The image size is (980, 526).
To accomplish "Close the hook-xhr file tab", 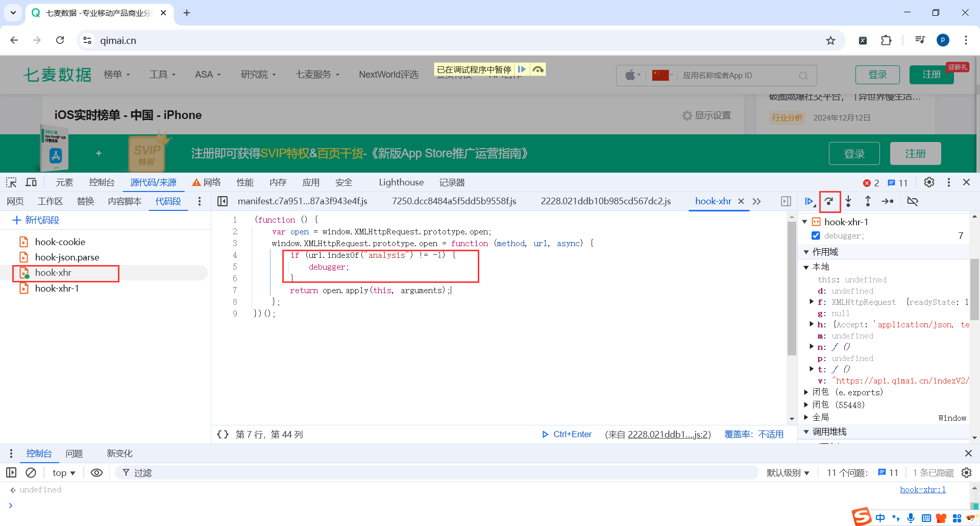I will [x=741, y=201].
